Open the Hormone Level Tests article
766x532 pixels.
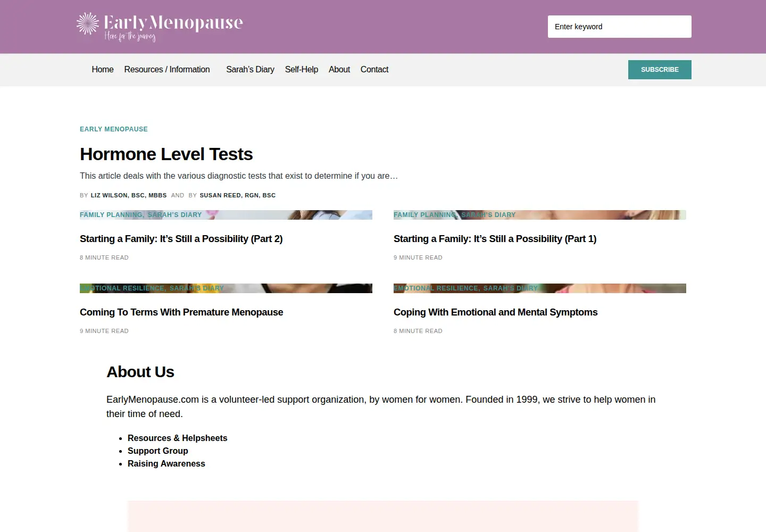[x=166, y=154]
